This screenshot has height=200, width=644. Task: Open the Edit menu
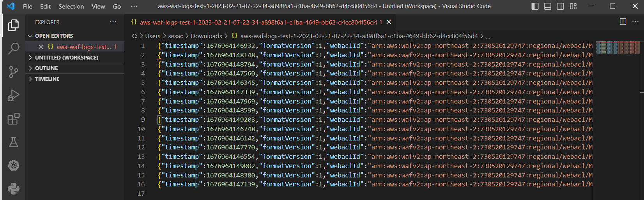tap(45, 6)
